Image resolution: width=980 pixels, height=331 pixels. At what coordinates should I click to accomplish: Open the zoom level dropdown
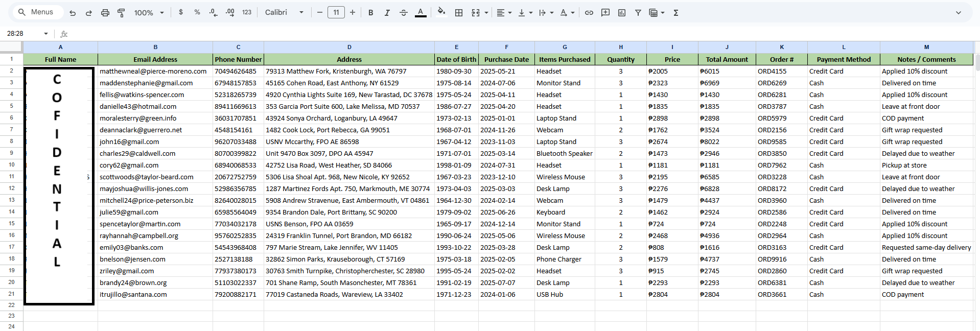(x=149, y=13)
